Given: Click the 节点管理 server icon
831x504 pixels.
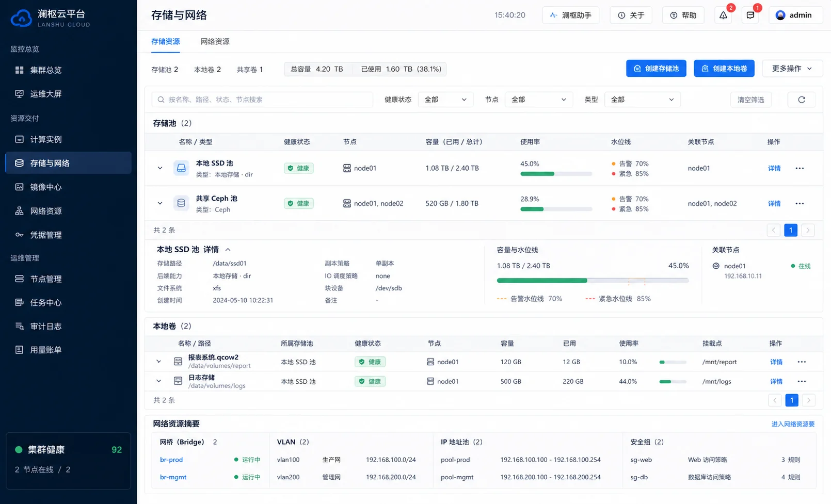Looking at the screenshot, I should (x=19, y=279).
